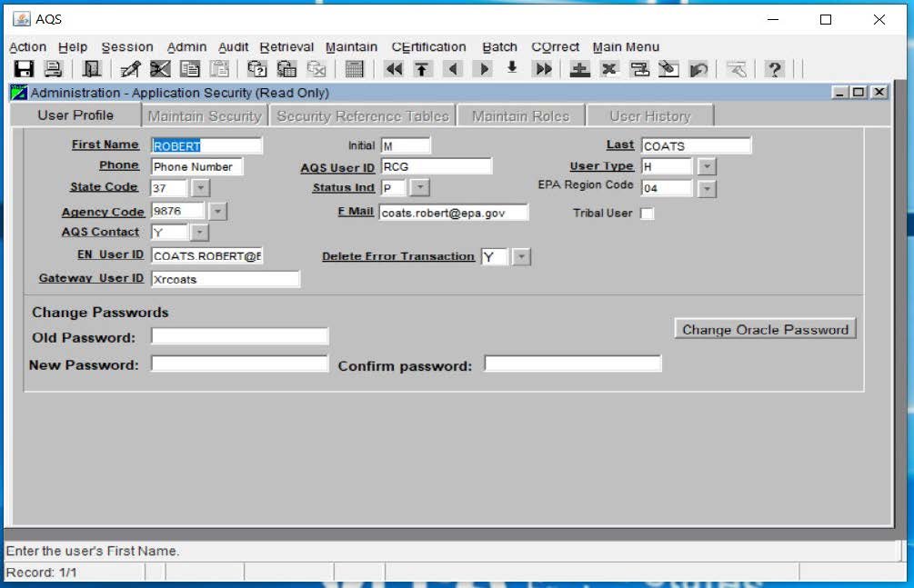Screen dimensions: 914x588
Task: Open the Batch menu
Action: 499,47
